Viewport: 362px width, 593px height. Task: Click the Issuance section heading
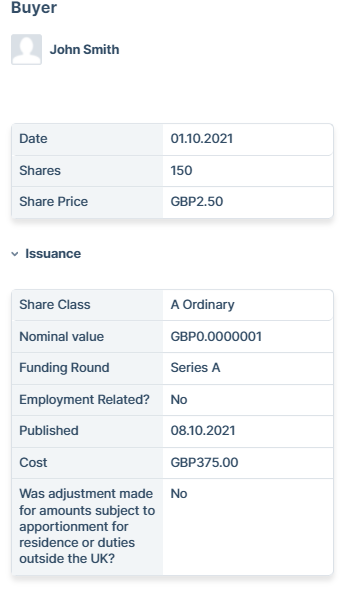tap(53, 253)
